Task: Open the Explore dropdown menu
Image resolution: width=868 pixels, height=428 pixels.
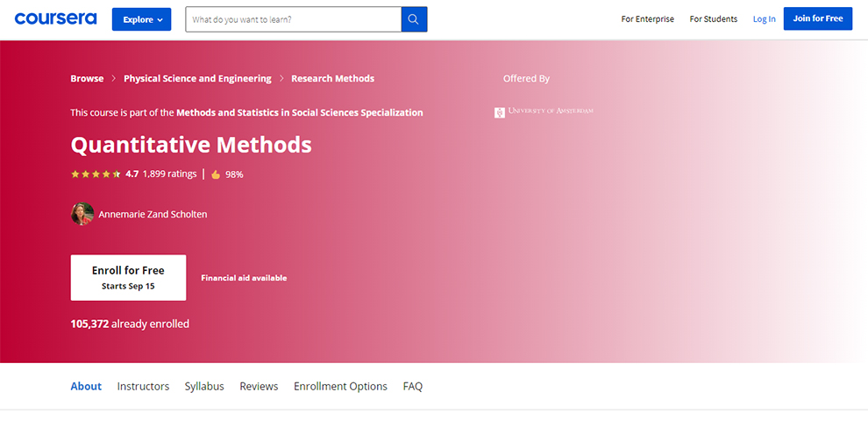Action: (142, 19)
